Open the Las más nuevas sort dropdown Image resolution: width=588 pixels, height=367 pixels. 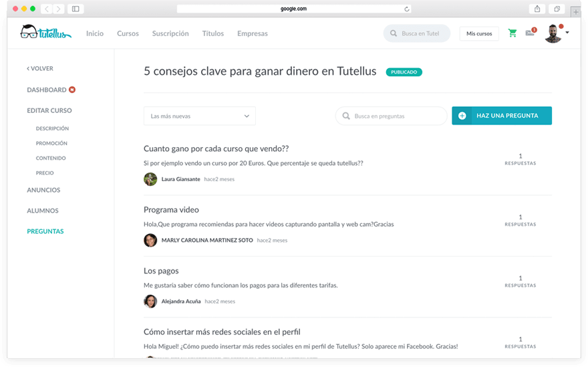click(x=200, y=116)
